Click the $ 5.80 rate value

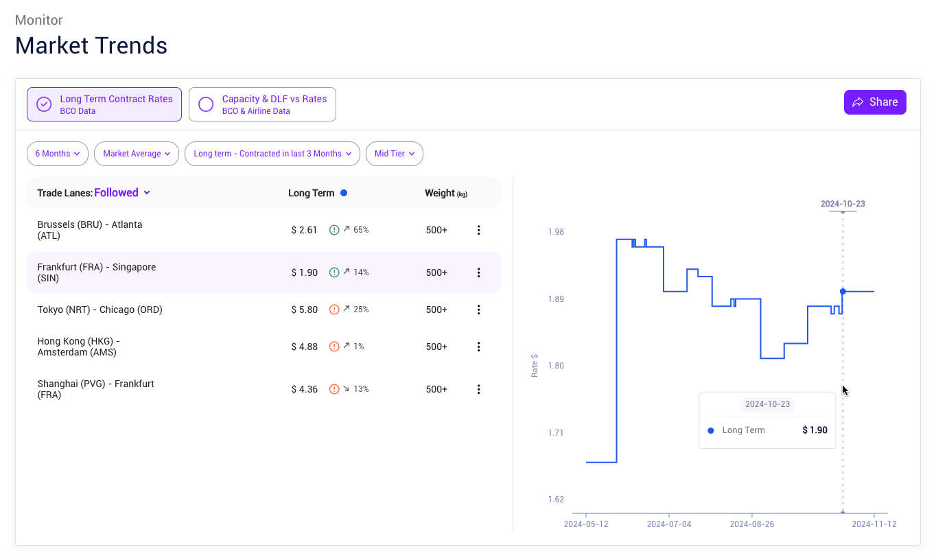[304, 310]
